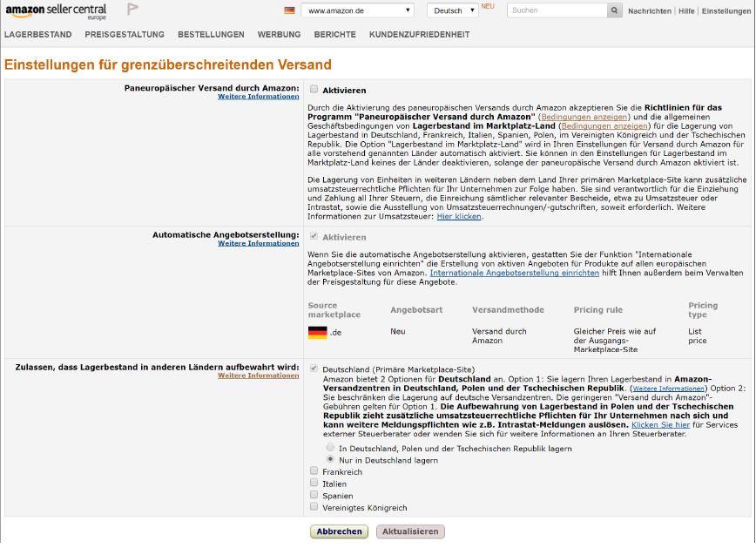Focus the Suchen search field
The height and width of the screenshot is (548, 756).
tap(557, 10)
